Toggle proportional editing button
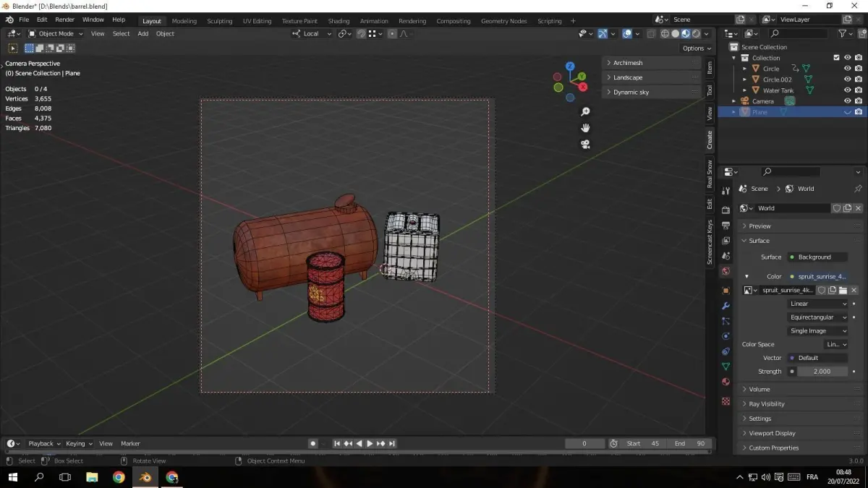Viewport: 868px width, 488px height. click(392, 33)
